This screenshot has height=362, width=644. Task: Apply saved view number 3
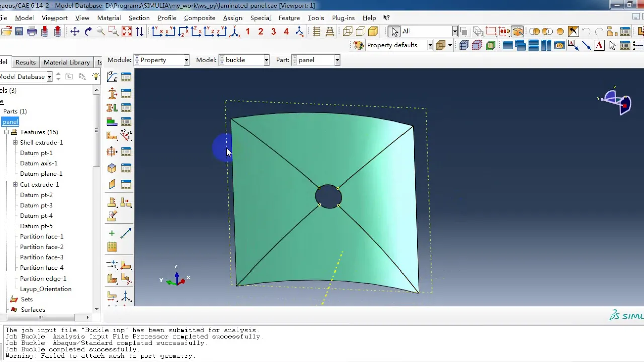[273, 31]
